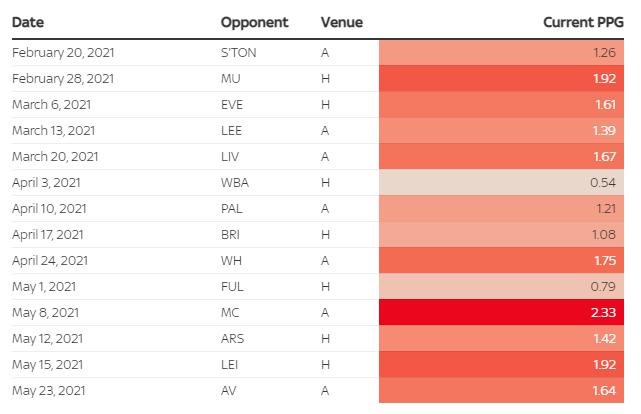Image resolution: width=641 pixels, height=414 pixels.
Task: Click the May 23, 2021 date
Action: click(x=47, y=391)
